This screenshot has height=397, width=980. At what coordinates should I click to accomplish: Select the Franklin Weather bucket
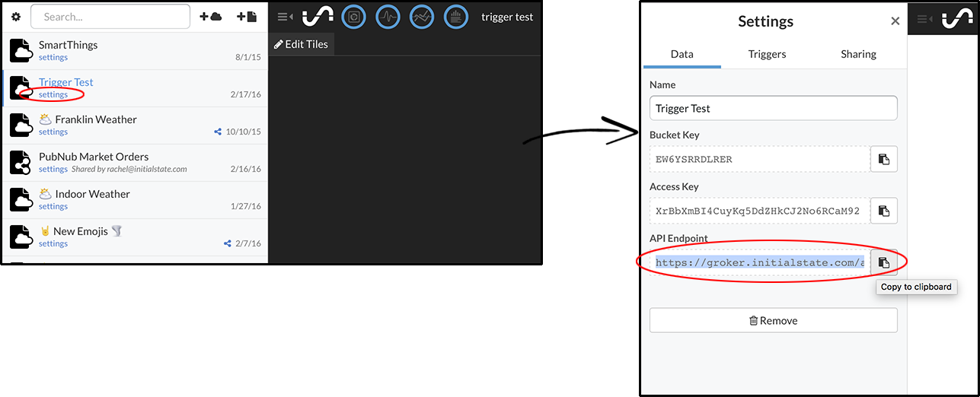coord(96,119)
